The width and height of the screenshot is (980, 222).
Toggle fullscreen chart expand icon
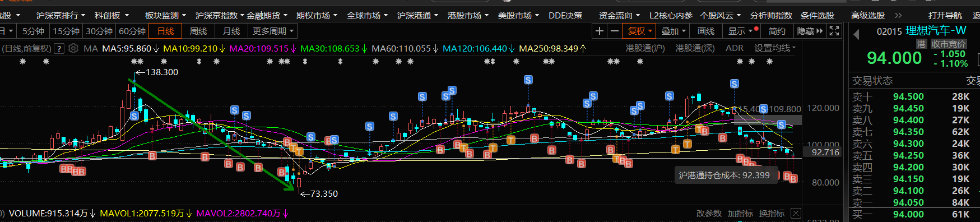pos(834,31)
